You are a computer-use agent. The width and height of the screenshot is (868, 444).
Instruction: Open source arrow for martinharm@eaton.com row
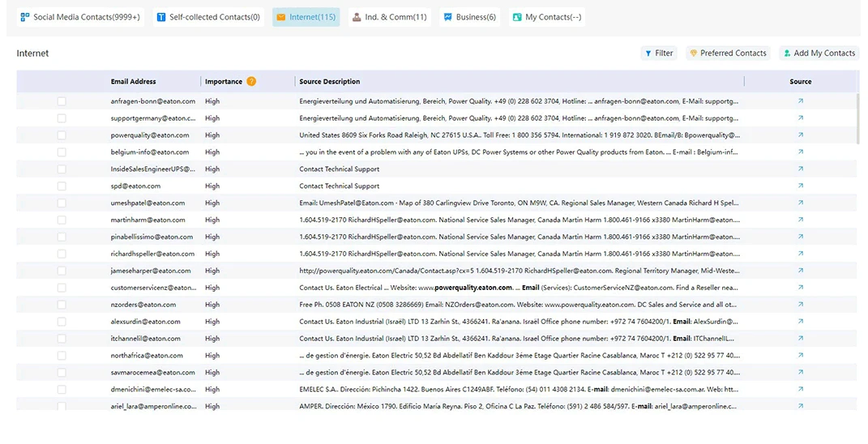pyautogui.click(x=801, y=220)
